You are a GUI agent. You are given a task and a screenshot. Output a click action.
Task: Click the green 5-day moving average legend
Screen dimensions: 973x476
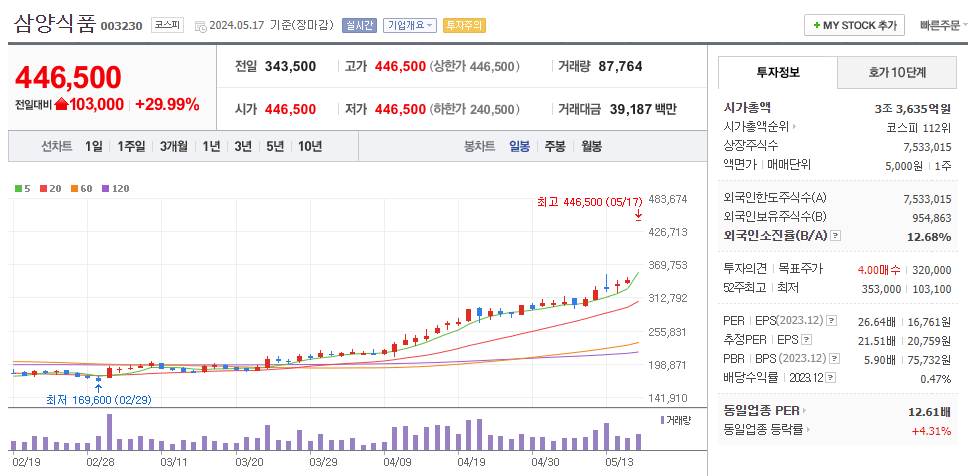point(22,189)
